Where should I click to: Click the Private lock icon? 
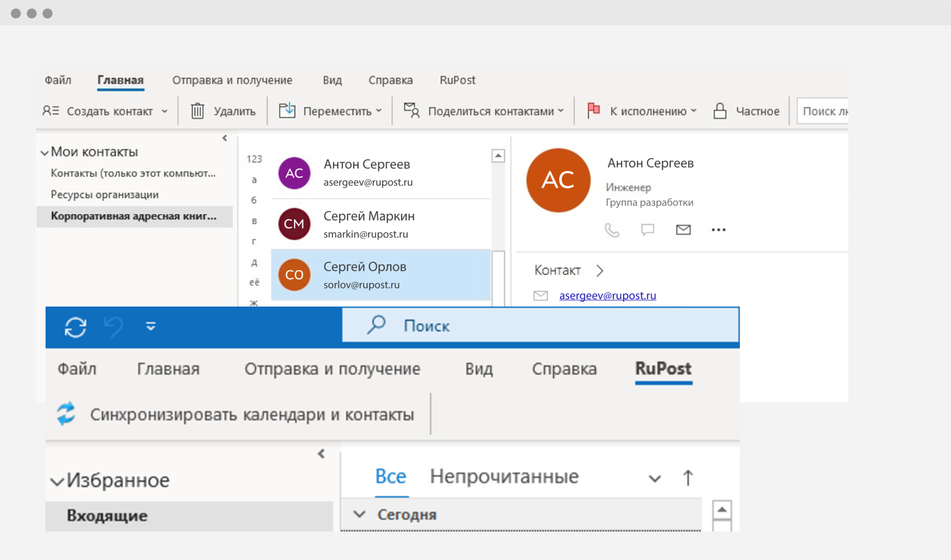pos(720,111)
